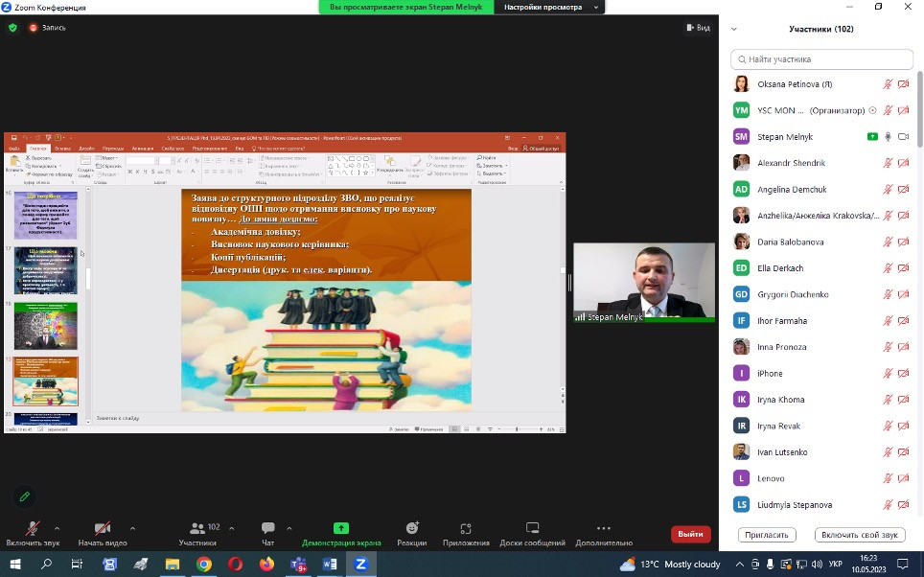924x577 pixels.
Task: Click Включить свой звук in the participants panel
Action: point(860,535)
